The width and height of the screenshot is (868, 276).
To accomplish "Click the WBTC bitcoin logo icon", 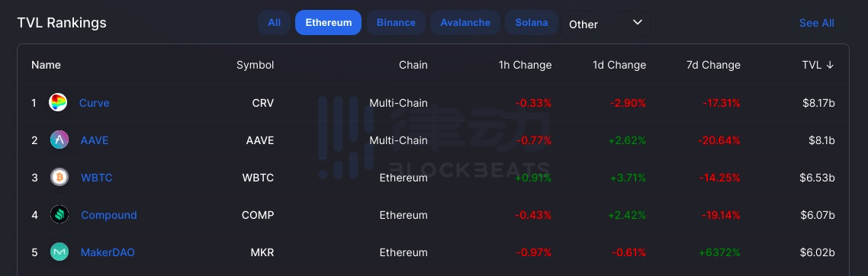I will (x=59, y=178).
